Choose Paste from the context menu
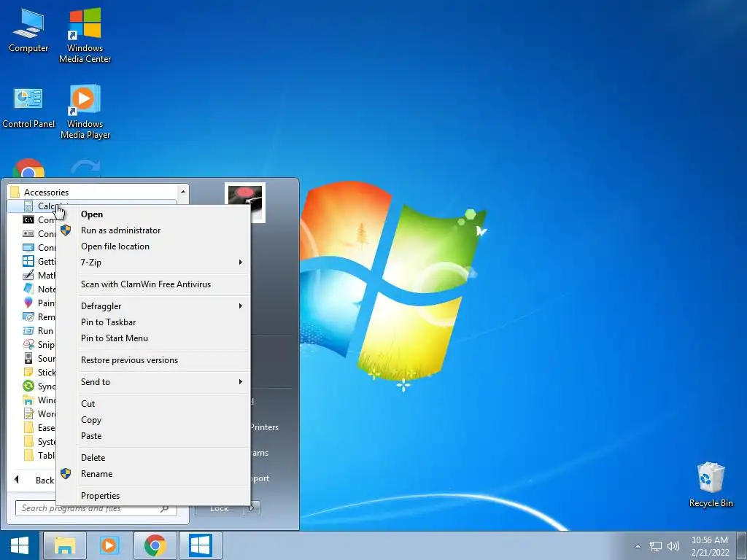The image size is (747, 560). [x=153, y=436]
